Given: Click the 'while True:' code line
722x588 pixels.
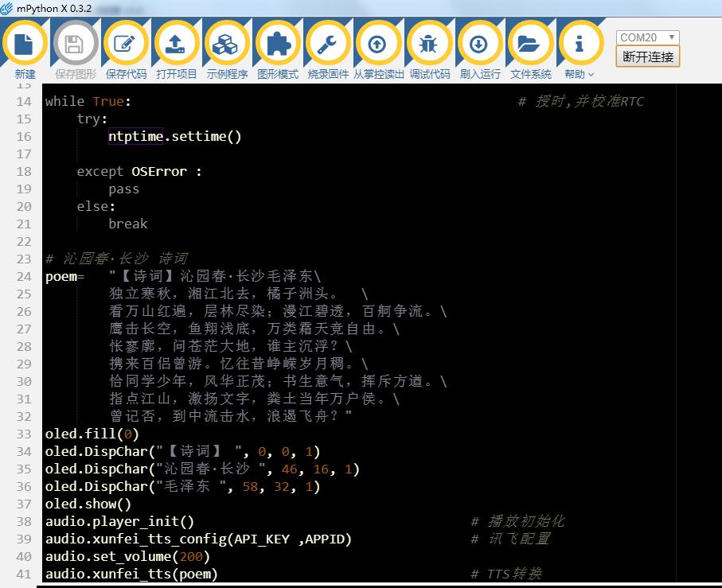Looking at the screenshot, I should [88, 101].
